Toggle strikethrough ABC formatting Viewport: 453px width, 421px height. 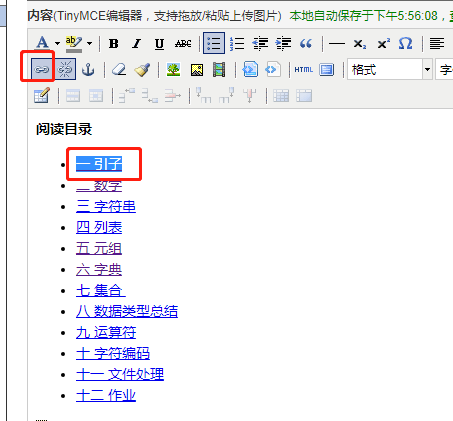(x=183, y=44)
